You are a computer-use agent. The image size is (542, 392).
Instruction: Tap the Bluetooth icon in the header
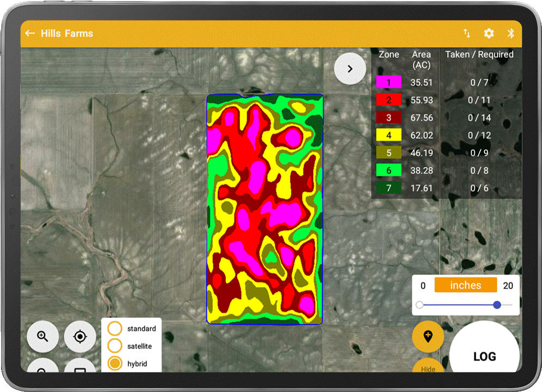[511, 33]
